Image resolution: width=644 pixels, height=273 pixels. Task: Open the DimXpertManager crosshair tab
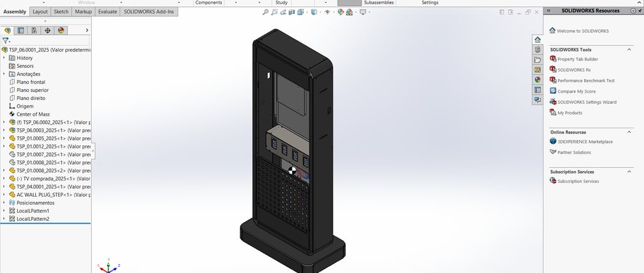48,30
